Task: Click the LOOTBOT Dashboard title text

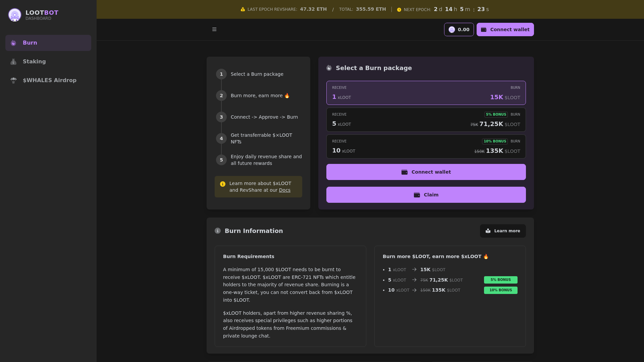Action: 42,15
